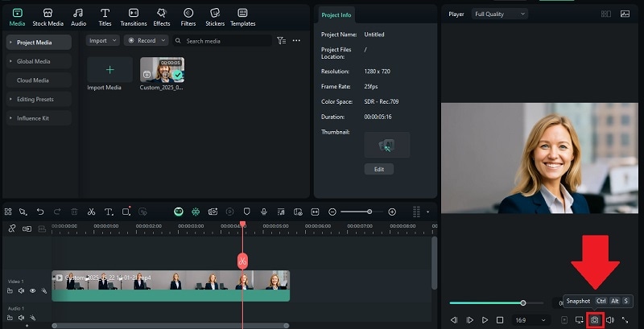Click the Delete trash icon
The width and height of the screenshot is (644, 329).
74,212
